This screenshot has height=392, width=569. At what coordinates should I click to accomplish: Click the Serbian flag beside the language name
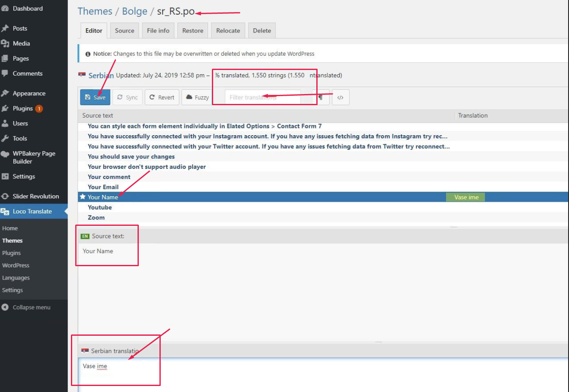[82, 75]
